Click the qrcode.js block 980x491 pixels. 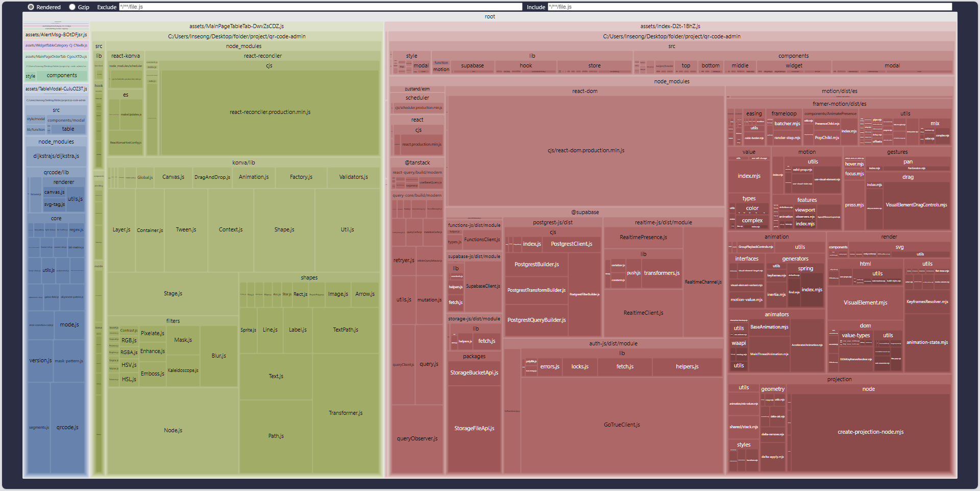click(67, 428)
